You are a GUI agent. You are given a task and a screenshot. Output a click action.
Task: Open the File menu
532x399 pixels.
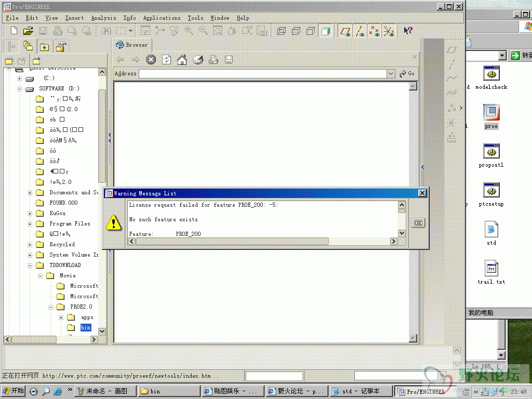coord(12,18)
